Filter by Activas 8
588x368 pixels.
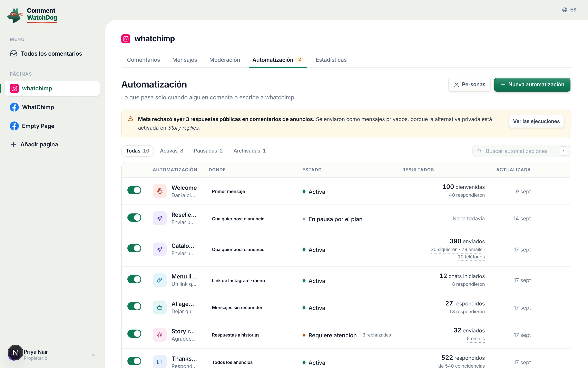171,151
